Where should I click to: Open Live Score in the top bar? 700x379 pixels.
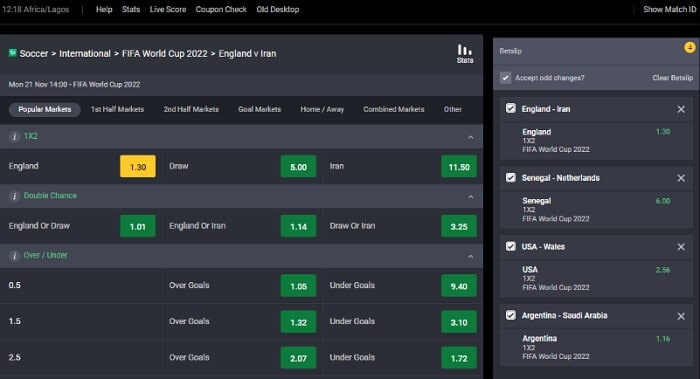167,9
